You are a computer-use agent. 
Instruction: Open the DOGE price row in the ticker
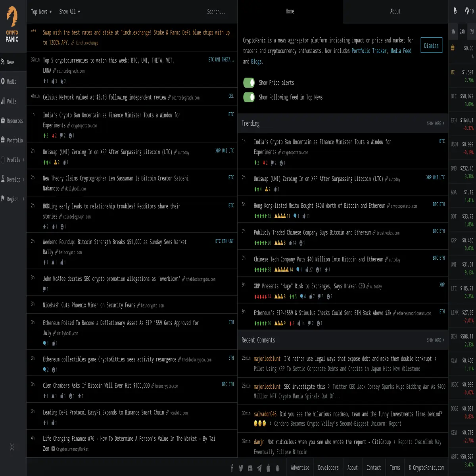pyautogui.click(x=462, y=413)
